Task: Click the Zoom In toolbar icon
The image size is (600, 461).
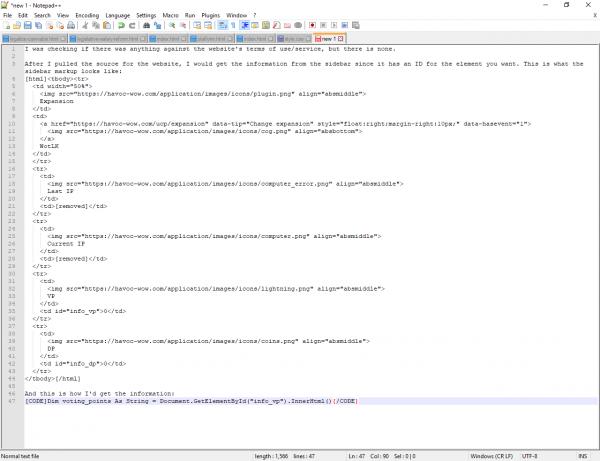Action: [172, 25]
